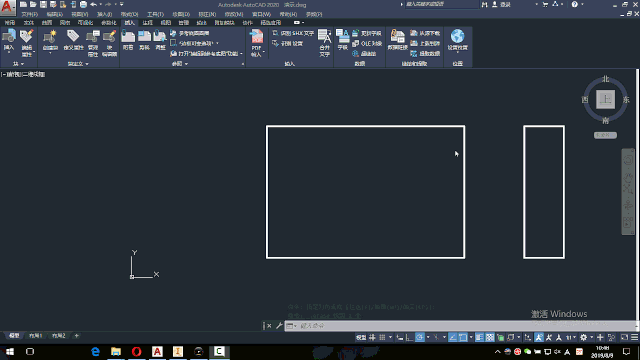The image size is (640, 360).
Task: Expand the Block panel dropdown arrow
Action: tap(22, 64)
